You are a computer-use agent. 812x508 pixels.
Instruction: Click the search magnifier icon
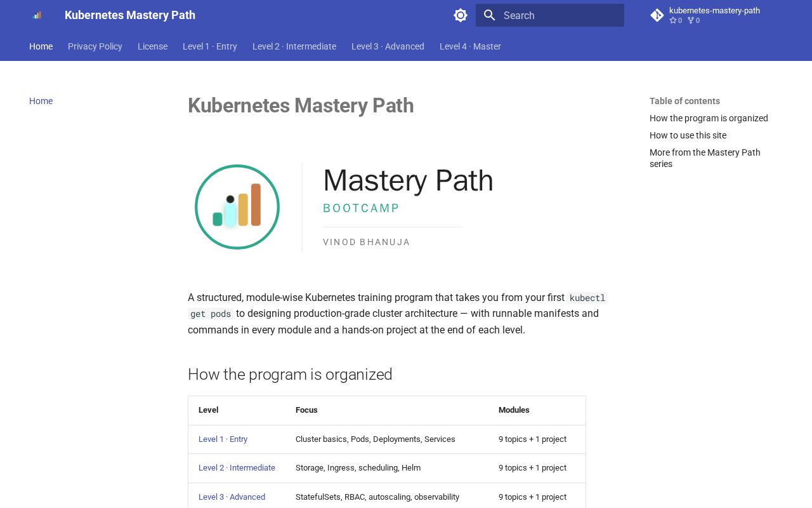tap(489, 15)
